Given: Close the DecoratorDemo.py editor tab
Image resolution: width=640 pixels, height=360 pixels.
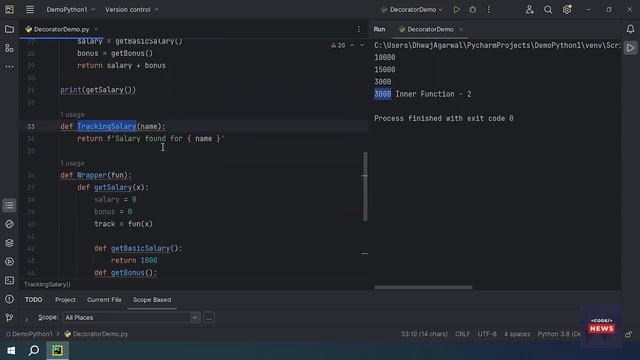Looking at the screenshot, I should coord(96,29).
